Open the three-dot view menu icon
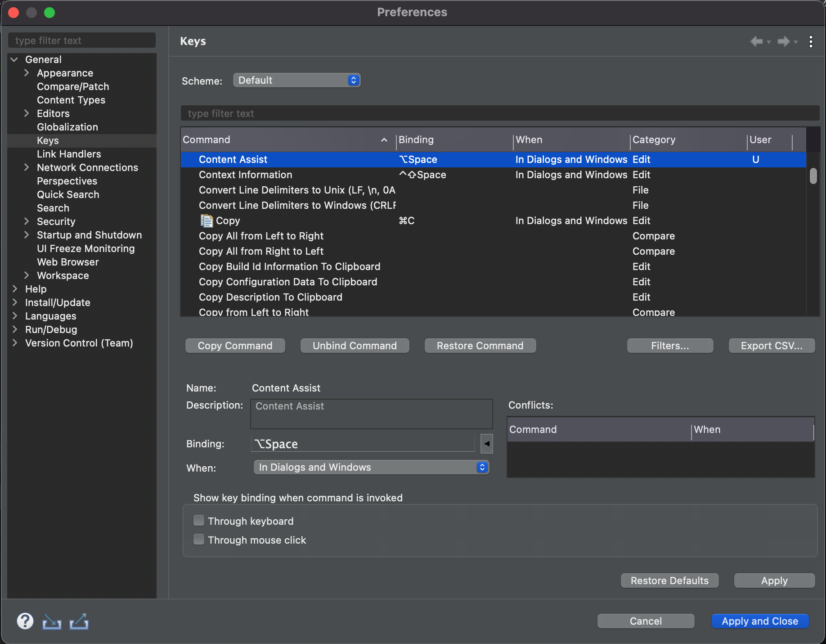Image resolution: width=826 pixels, height=644 pixels. tap(811, 41)
